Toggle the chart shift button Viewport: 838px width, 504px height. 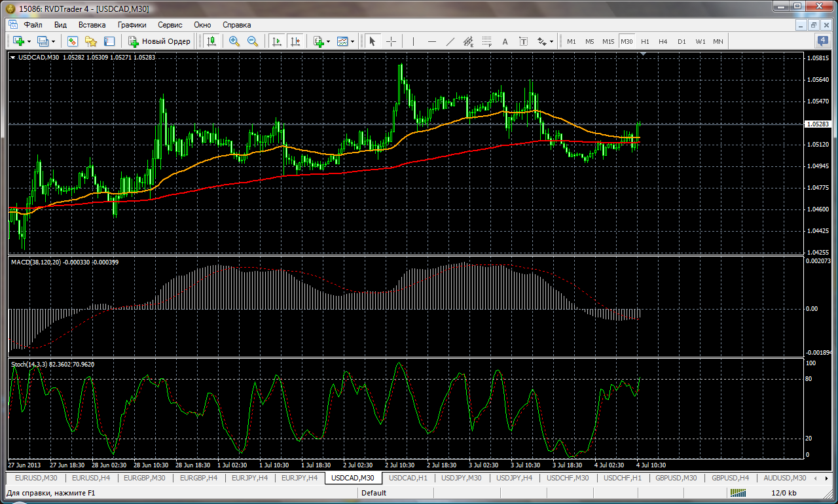pyautogui.click(x=295, y=41)
